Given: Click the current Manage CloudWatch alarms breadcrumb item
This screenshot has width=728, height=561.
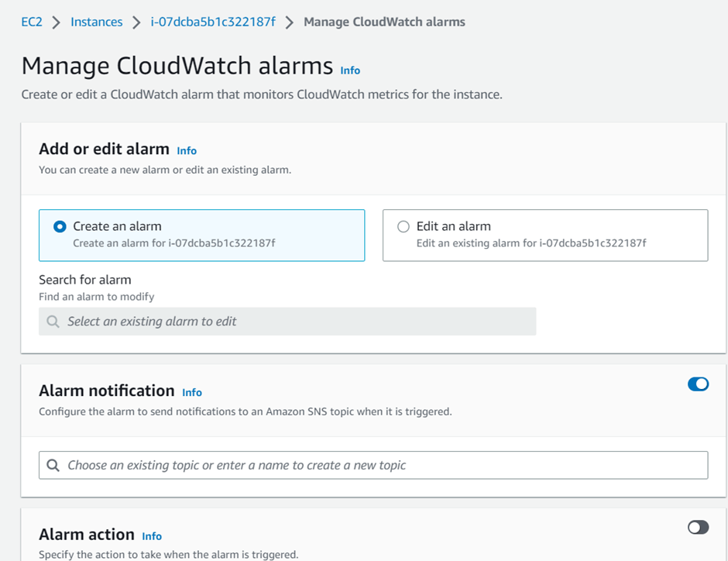Looking at the screenshot, I should [384, 22].
